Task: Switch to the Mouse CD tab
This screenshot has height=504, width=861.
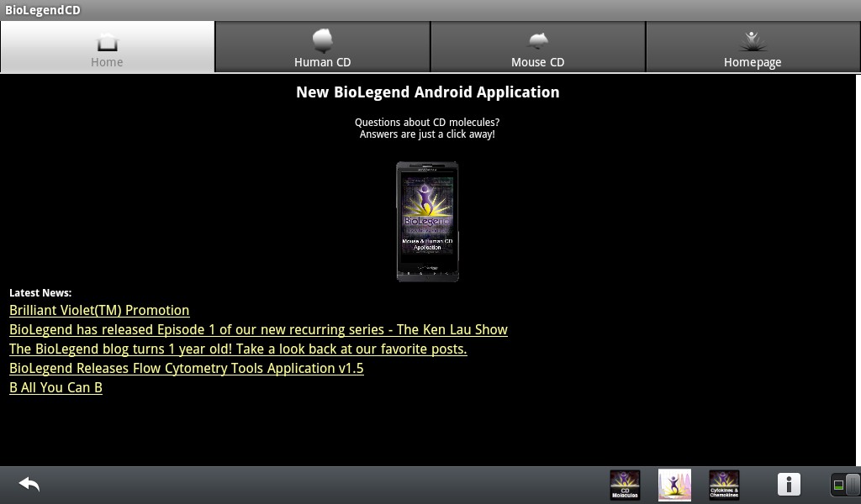Action: pos(537,48)
